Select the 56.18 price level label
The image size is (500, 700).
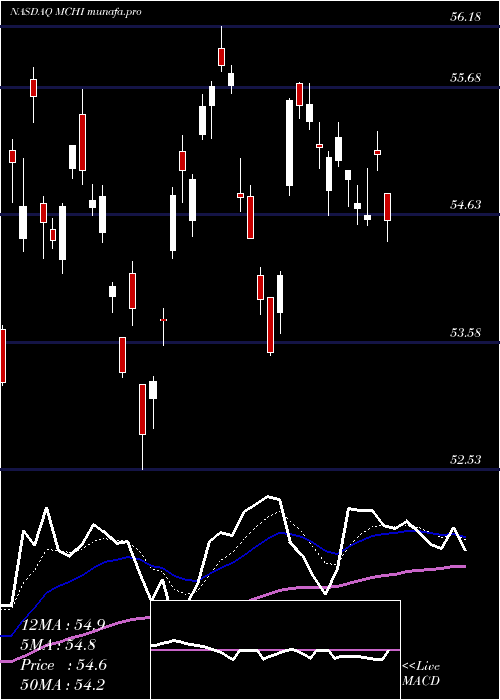pyautogui.click(x=465, y=17)
